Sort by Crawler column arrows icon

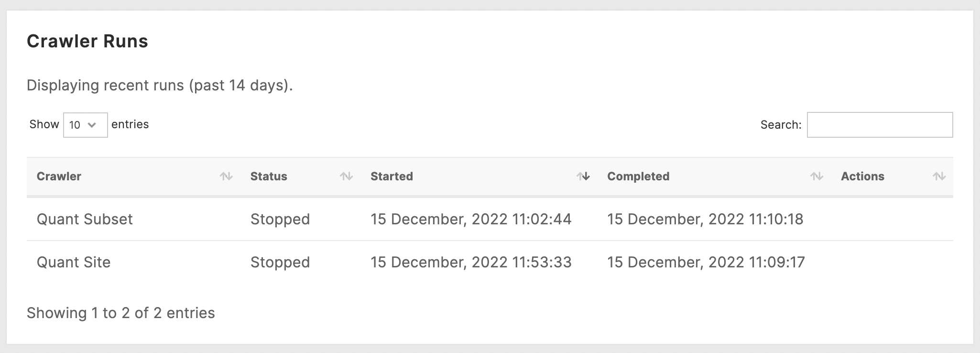tap(226, 176)
